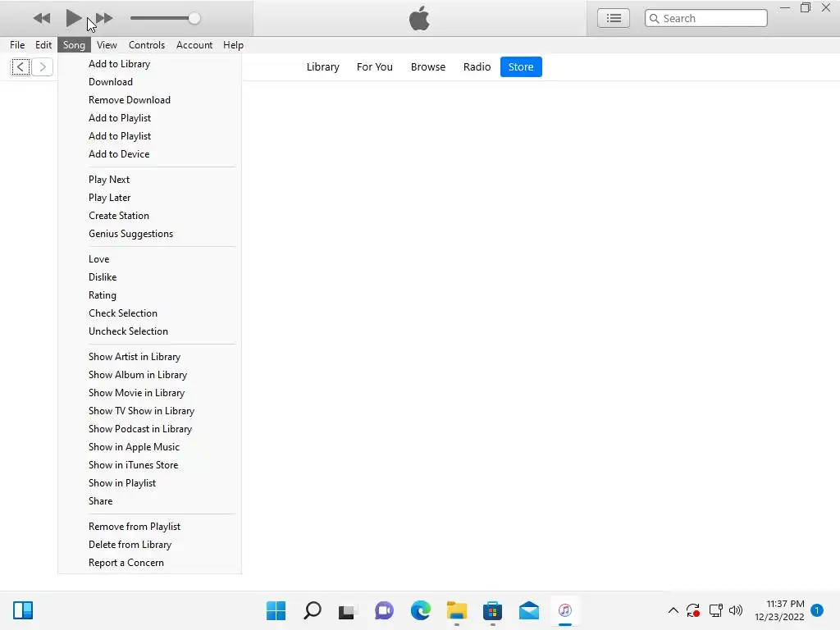The height and width of the screenshot is (630, 840).
Task: Click the search magnifier icon
Action: click(x=654, y=18)
